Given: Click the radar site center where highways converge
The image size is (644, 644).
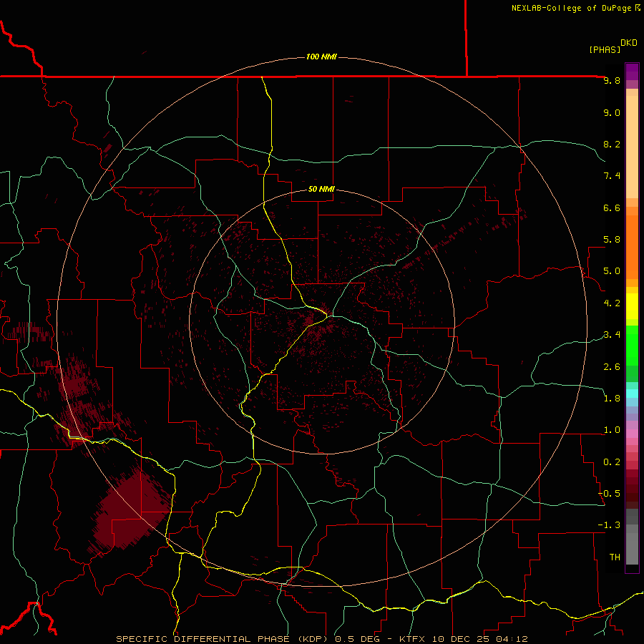Looking at the screenshot, I should pyautogui.click(x=327, y=316).
